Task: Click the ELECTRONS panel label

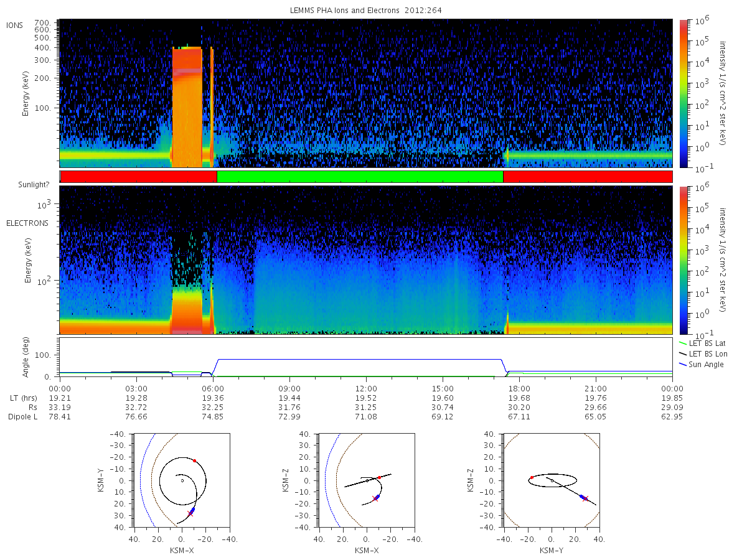Action: coord(27,223)
